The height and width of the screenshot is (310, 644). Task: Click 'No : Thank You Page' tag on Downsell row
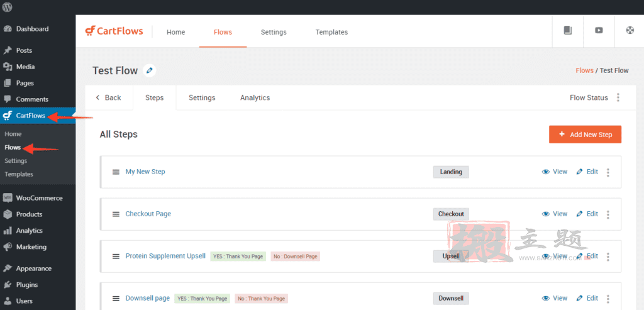point(261,299)
